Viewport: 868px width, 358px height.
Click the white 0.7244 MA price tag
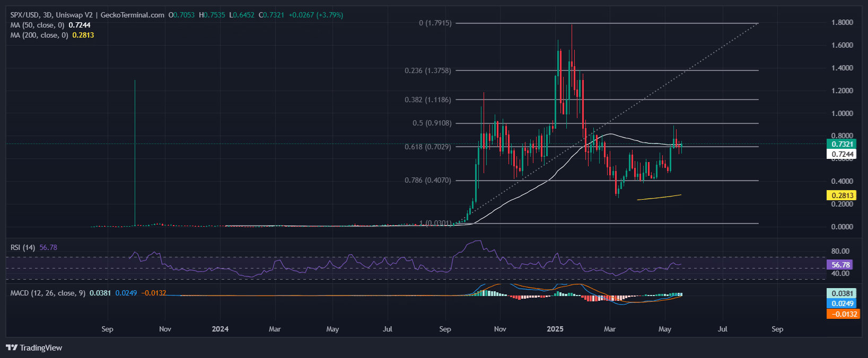coord(841,154)
